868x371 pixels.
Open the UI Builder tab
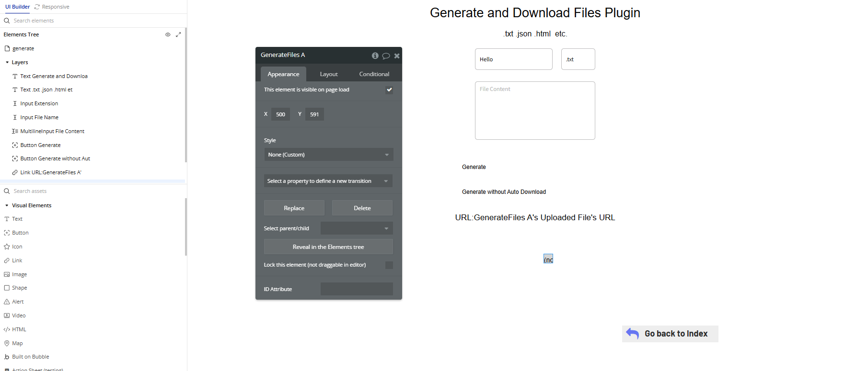[17, 7]
